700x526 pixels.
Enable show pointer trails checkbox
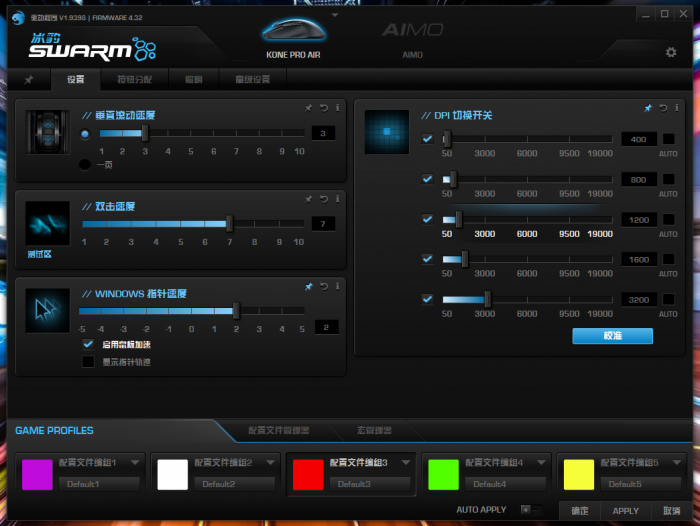(88, 362)
